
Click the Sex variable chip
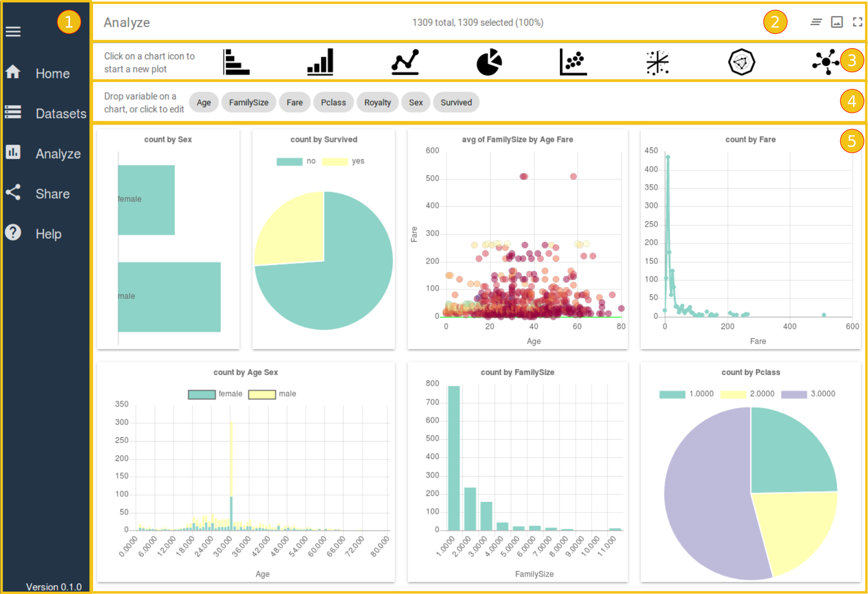416,102
